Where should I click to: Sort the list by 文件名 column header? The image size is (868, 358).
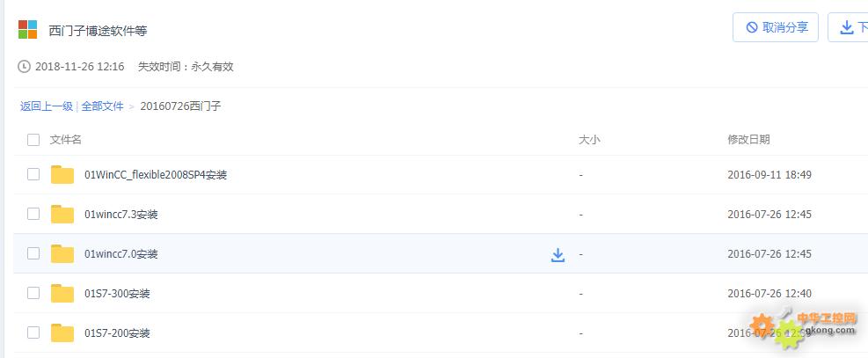click(66, 140)
